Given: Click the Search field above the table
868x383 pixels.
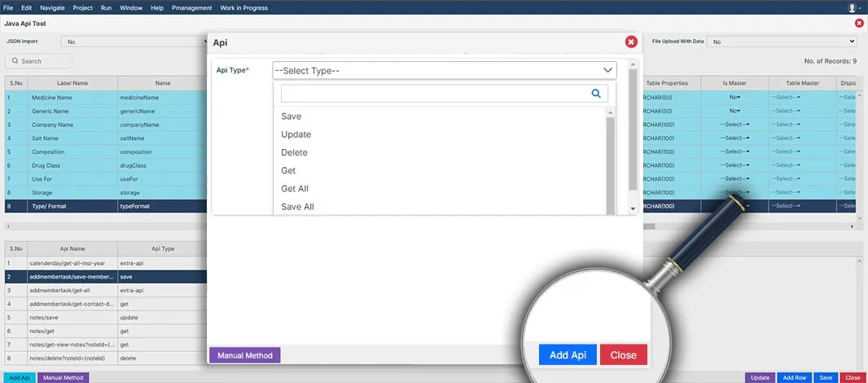Looking at the screenshot, I should click(x=39, y=61).
